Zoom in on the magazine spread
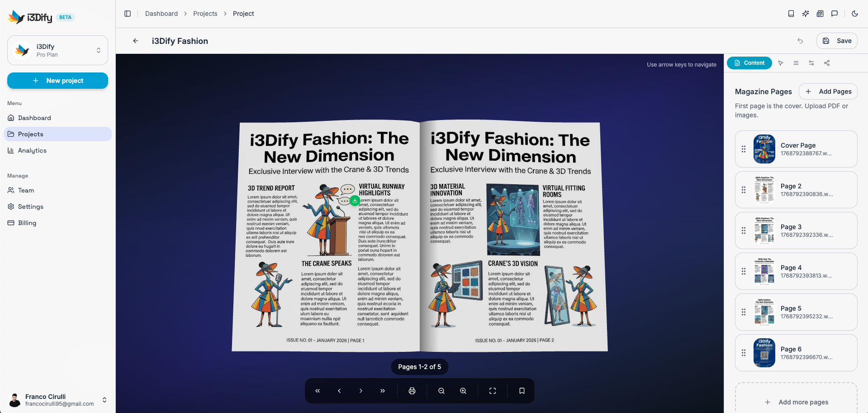 [463, 390]
